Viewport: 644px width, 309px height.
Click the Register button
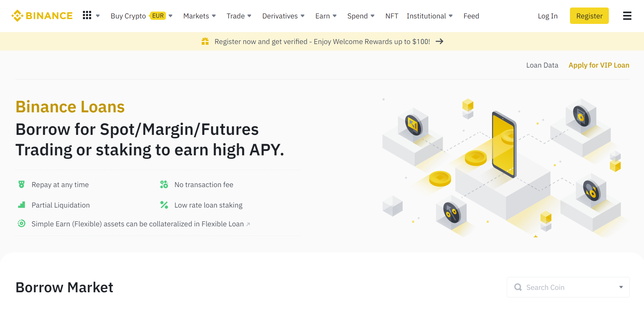point(589,16)
